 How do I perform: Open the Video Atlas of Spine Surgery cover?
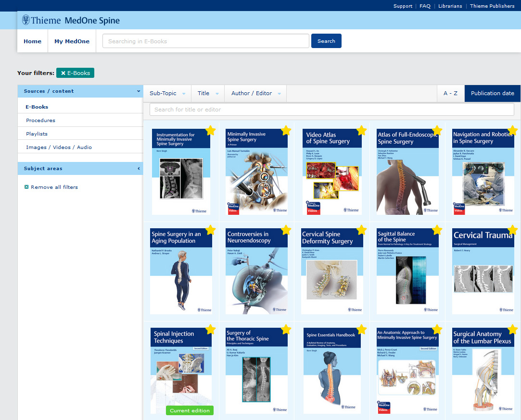click(332, 172)
